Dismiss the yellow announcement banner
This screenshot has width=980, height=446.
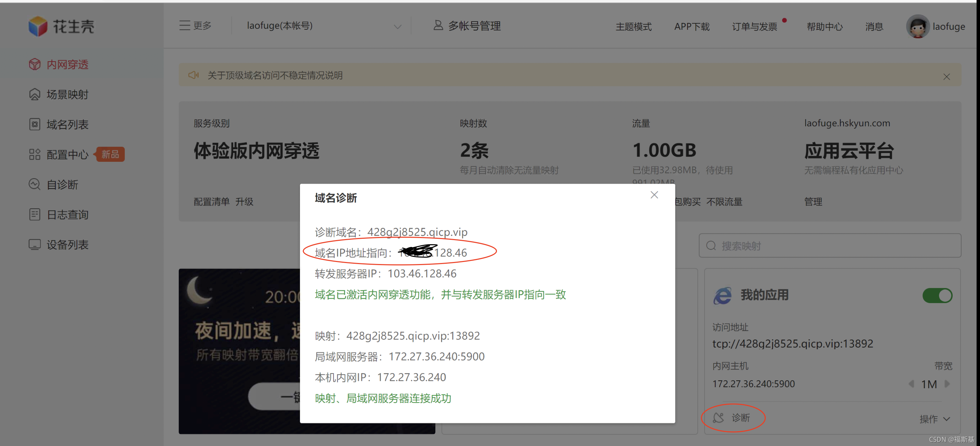(946, 77)
